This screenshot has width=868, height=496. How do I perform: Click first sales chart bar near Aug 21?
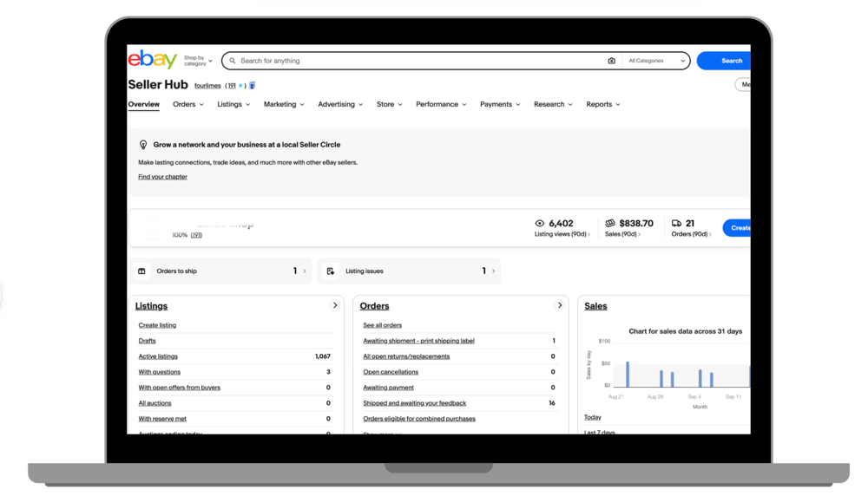[x=628, y=375]
